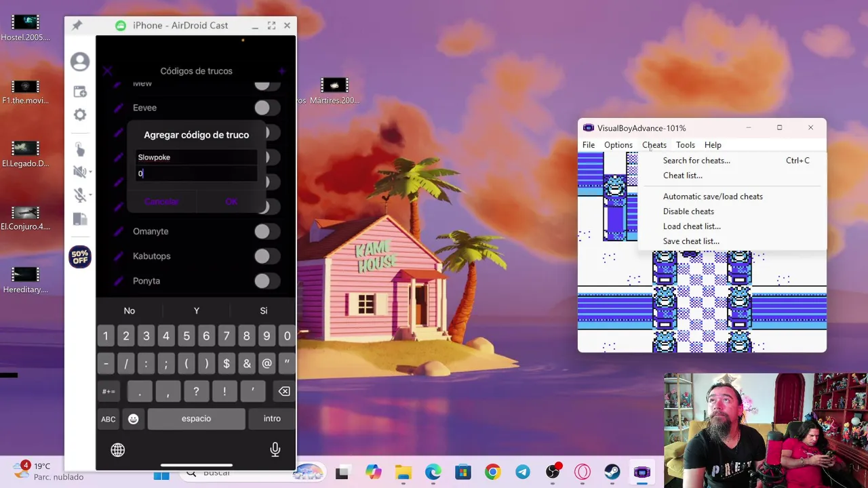
Task: Toggle the Kabutops cheat switch
Action: coord(267,256)
